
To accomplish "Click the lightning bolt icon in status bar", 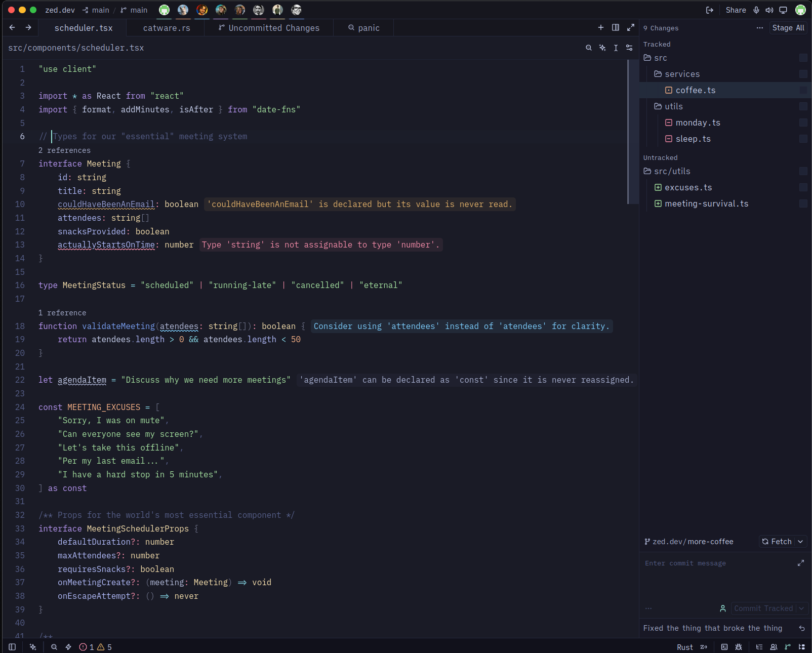I will pyautogui.click(x=68, y=647).
